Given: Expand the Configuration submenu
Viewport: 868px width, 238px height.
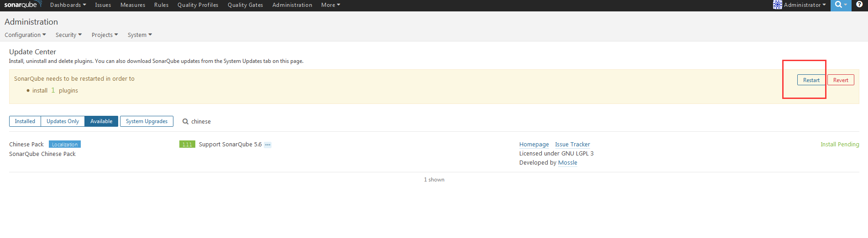Looking at the screenshot, I should point(25,35).
